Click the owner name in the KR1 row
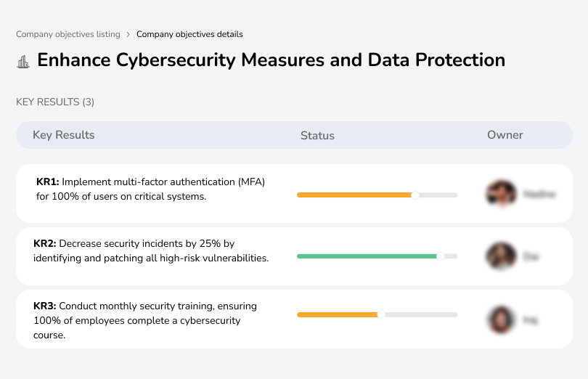The image size is (588, 379). click(x=539, y=194)
